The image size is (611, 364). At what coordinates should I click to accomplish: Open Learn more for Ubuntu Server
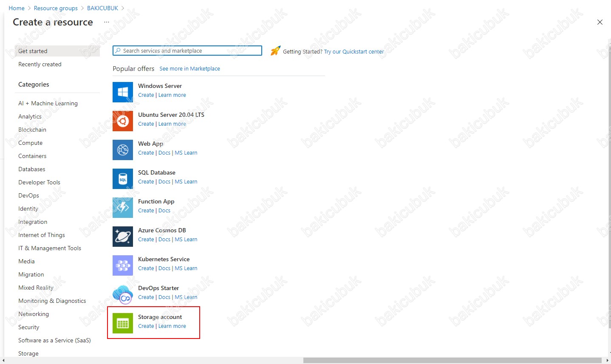click(x=172, y=124)
